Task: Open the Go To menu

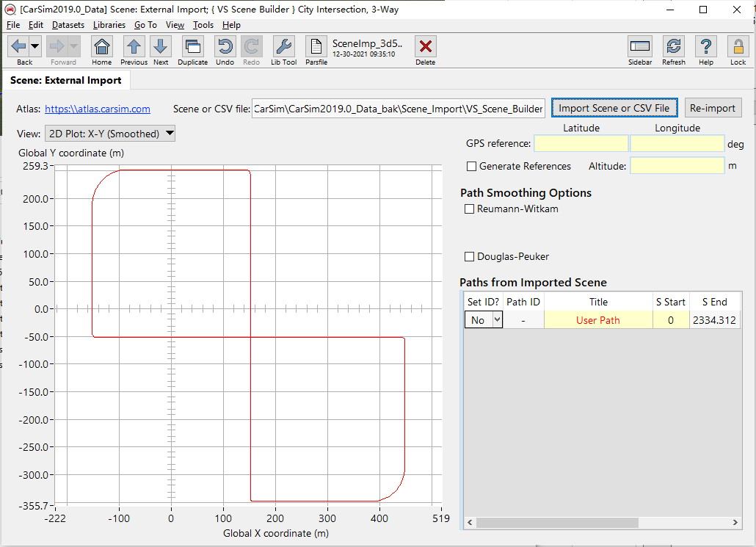Action: tap(145, 25)
